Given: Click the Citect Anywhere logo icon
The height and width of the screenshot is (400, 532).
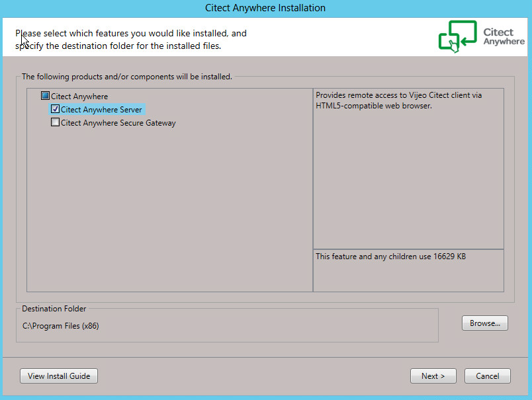Looking at the screenshot, I should (458, 36).
